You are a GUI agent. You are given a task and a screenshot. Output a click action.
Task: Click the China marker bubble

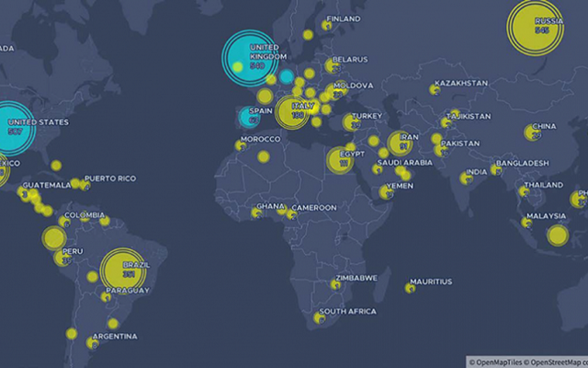pos(533,132)
